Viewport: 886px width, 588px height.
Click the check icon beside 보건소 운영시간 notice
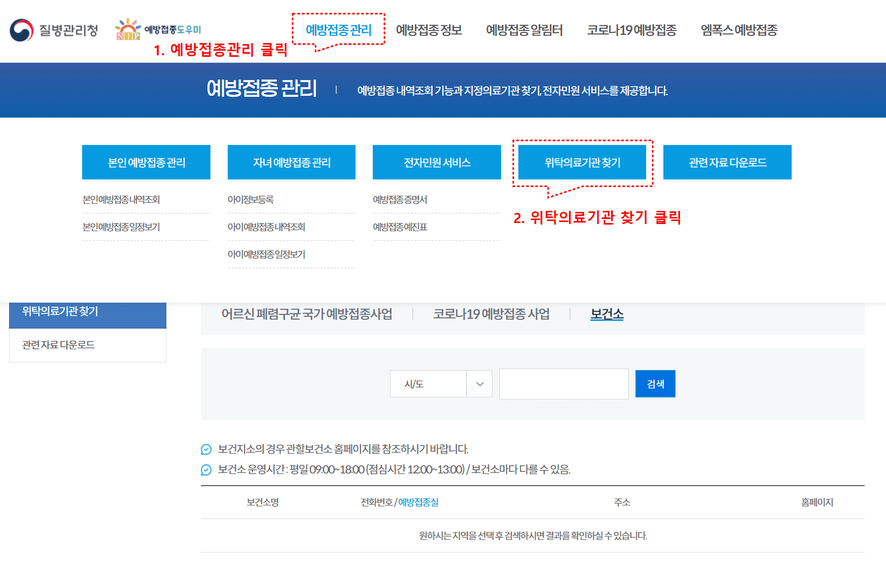point(205,469)
